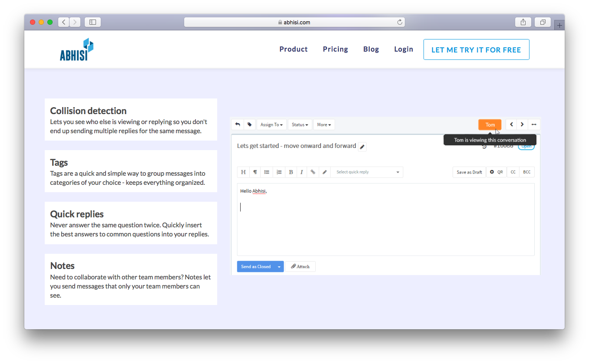Go to the next conversation arrow
Viewport: 589px width, 364px height.
coord(522,125)
